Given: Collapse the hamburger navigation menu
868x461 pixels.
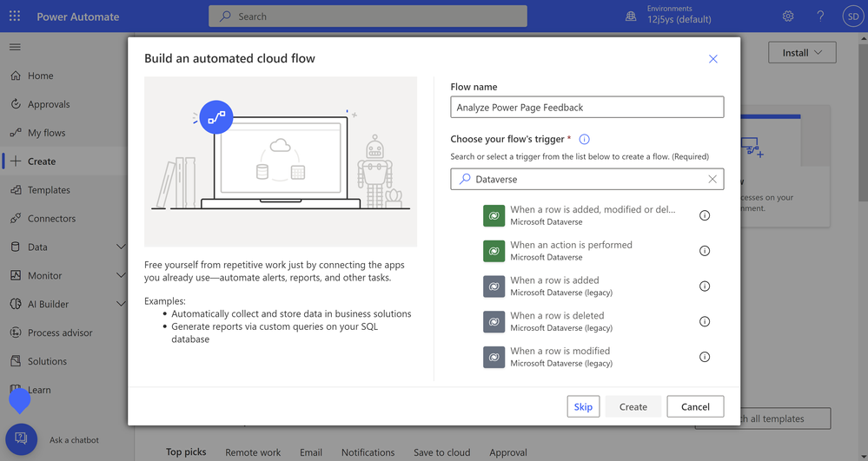Looking at the screenshot, I should (15, 47).
